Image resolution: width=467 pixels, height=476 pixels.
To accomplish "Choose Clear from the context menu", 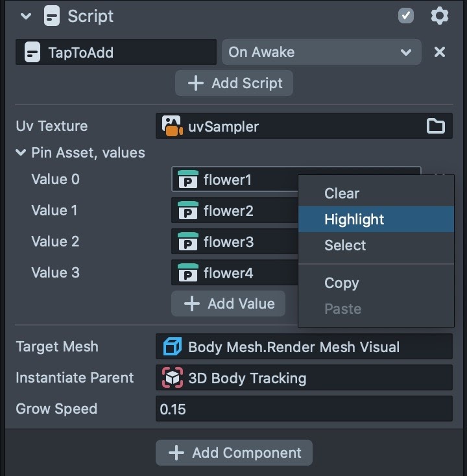I will [342, 193].
